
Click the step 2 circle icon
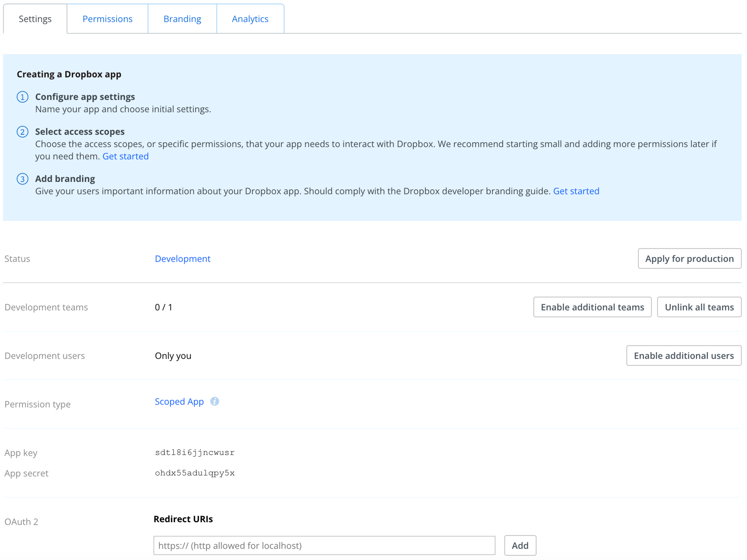coord(23,132)
